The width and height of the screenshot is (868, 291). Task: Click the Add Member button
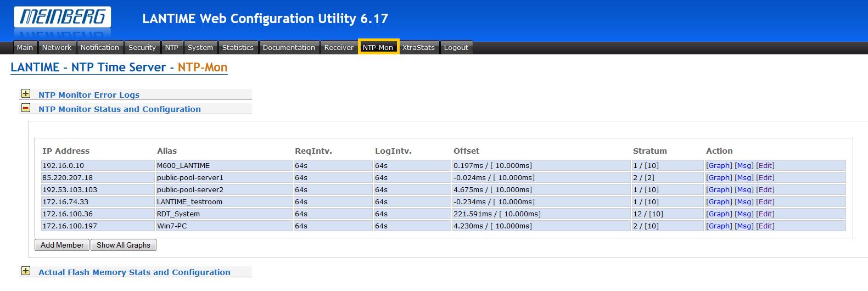62,245
